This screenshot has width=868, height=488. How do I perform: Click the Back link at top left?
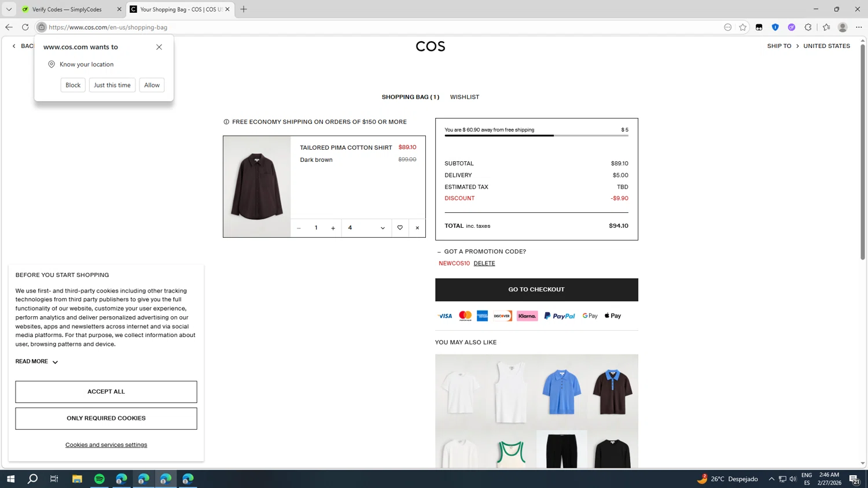(23, 46)
